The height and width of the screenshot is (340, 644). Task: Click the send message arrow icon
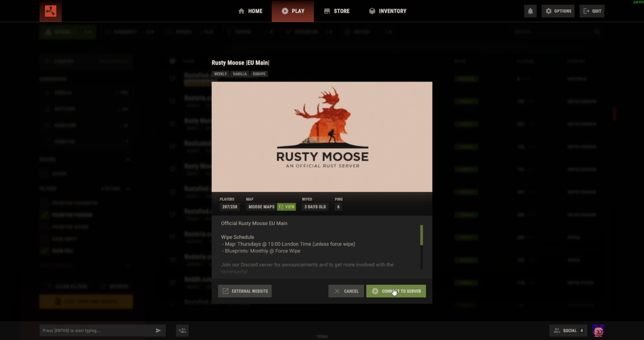(158, 330)
